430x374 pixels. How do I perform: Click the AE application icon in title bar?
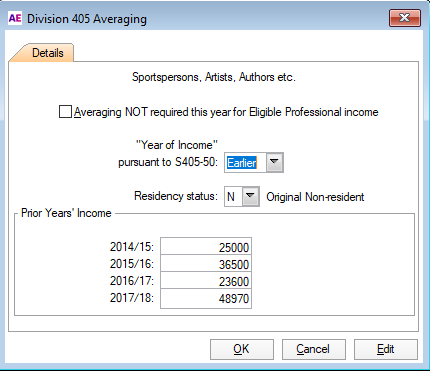point(15,18)
